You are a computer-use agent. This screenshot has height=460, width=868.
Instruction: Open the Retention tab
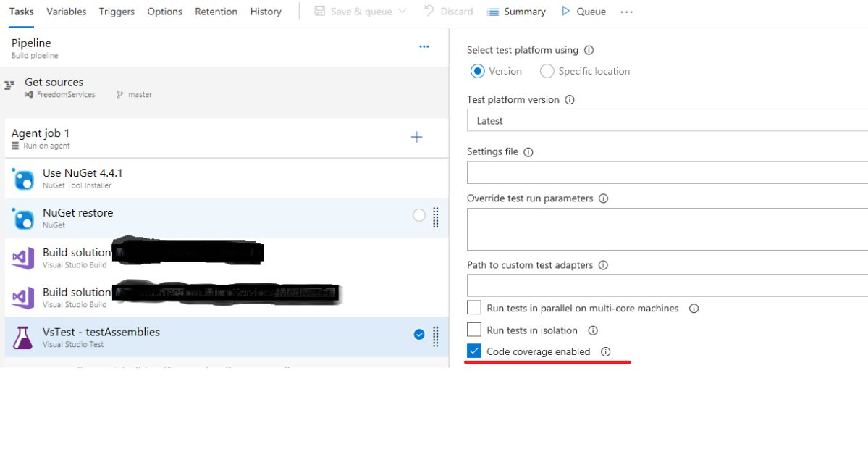(x=216, y=12)
